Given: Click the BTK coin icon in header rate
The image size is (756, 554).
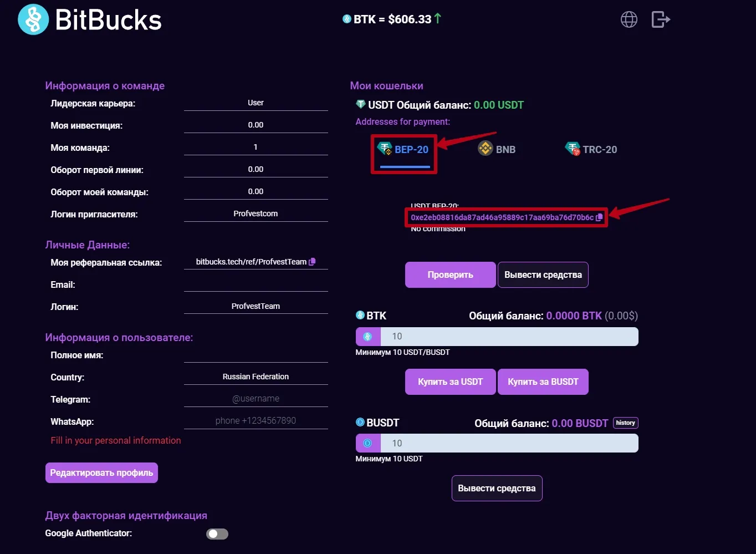Looking at the screenshot, I should (x=347, y=19).
